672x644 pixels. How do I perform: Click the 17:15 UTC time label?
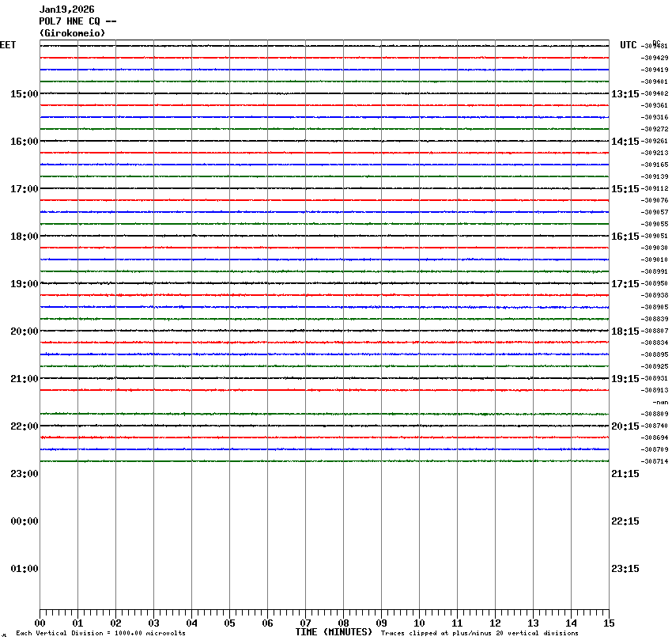(x=625, y=284)
